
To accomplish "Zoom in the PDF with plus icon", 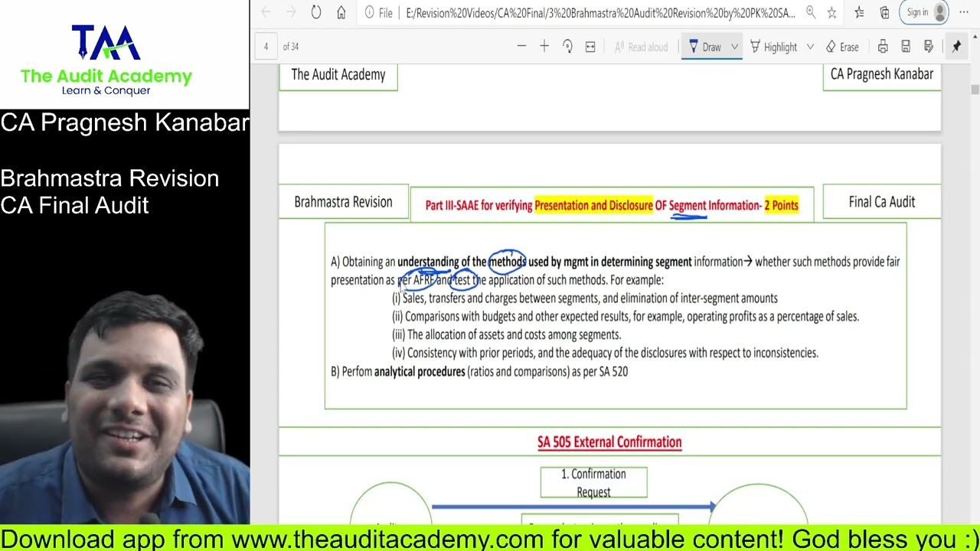I will 544,47.
